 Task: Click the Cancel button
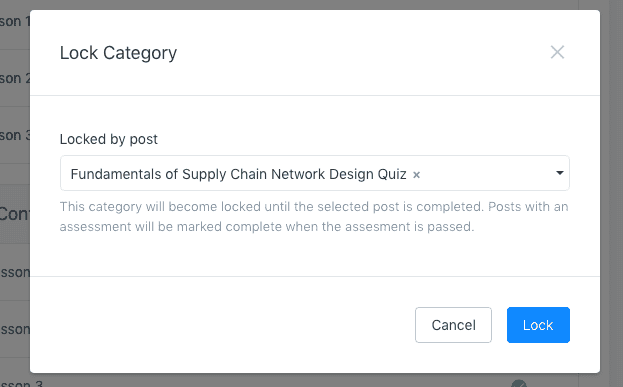pyautogui.click(x=453, y=325)
